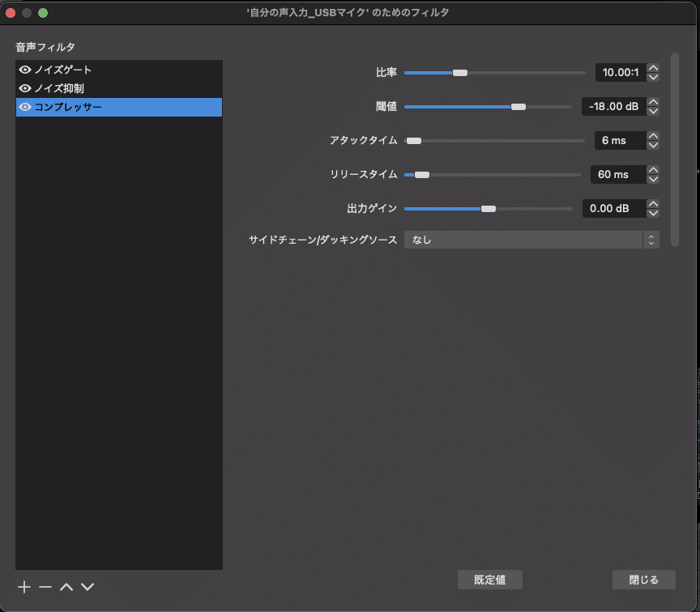Viewport: 700px width, 612px height.
Task: Increase アタックタイム with up stepper arrow
Action: pos(653,136)
